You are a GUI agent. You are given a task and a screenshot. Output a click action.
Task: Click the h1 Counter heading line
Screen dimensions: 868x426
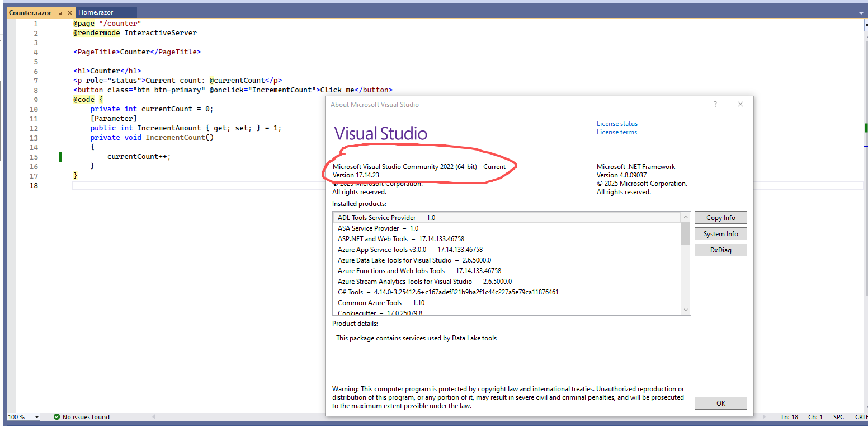coord(107,71)
